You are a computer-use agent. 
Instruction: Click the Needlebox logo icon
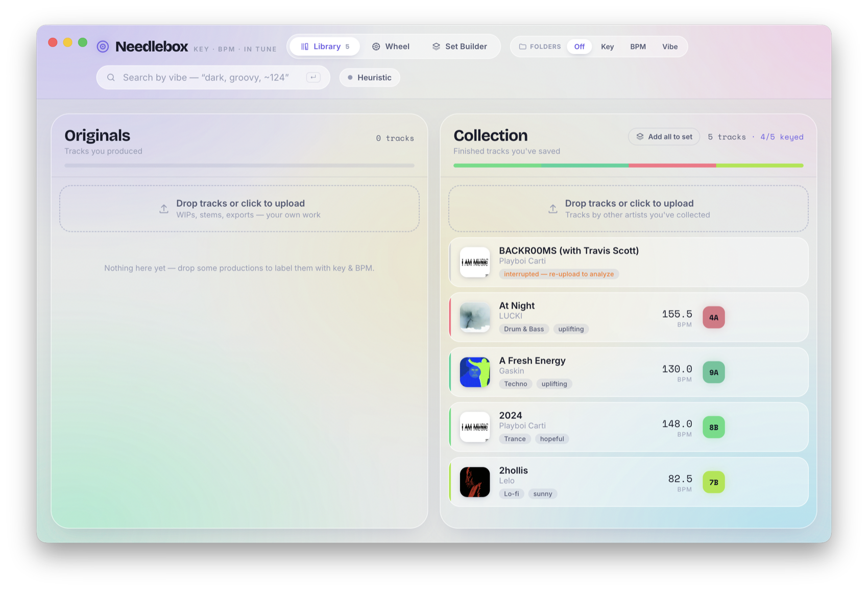[103, 46]
